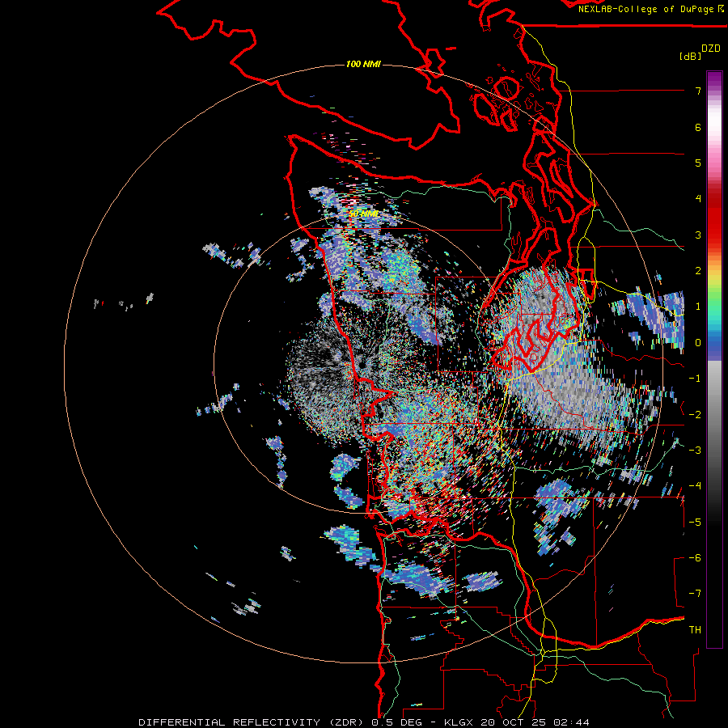Viewport: 728px width, 728px height.
Task: Click the 1 value on the scale
Action: (x=698, y=307)
